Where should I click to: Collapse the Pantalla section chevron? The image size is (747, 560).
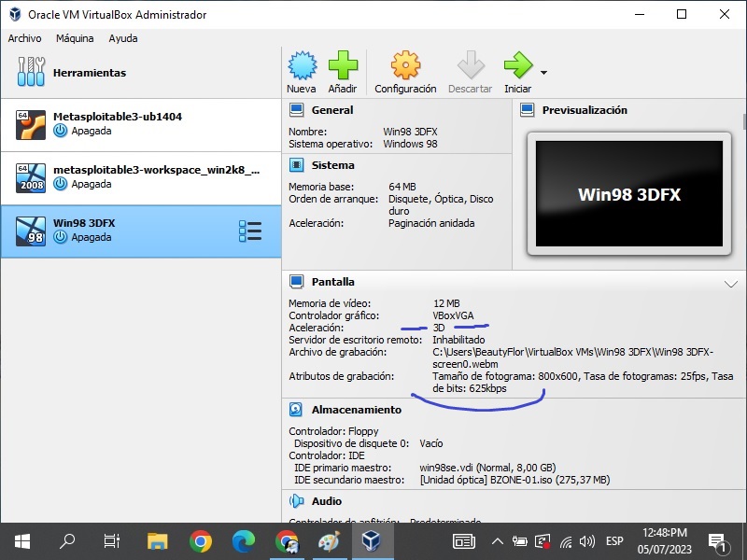(x=731, y=285)
